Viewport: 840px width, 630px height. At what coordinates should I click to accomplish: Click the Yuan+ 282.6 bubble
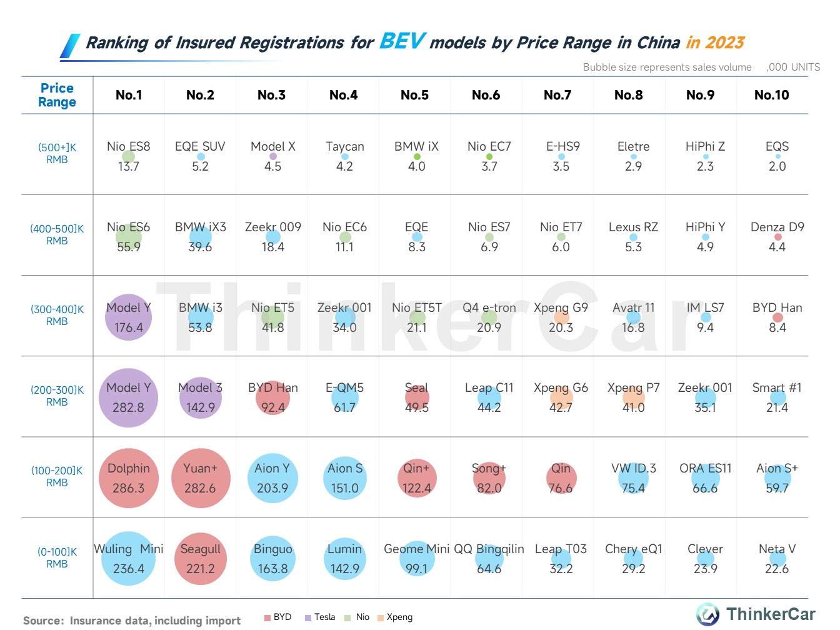(200, 478)
